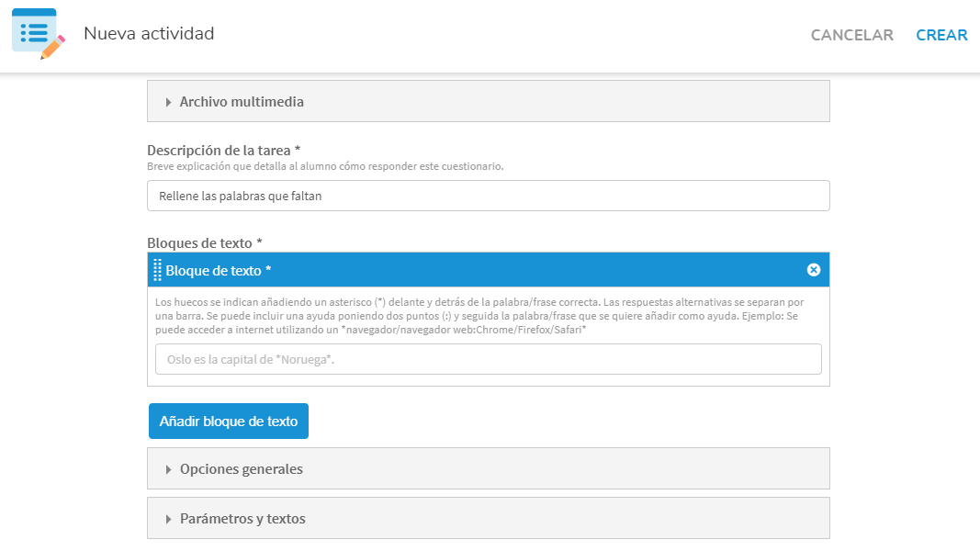Image resolution: width=980 pixels, height=551 pixels.
Task: Click the triangle arrow beside Opciones generales
Action: (x=169, y=469)
